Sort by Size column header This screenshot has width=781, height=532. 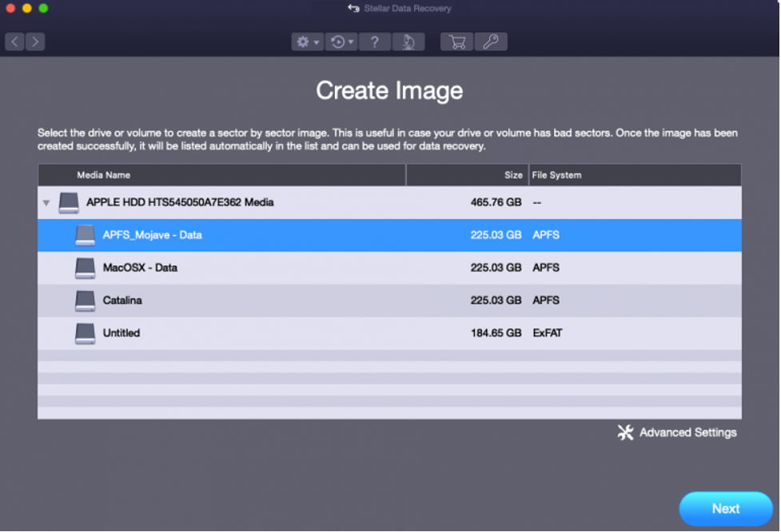pos(513,175)
